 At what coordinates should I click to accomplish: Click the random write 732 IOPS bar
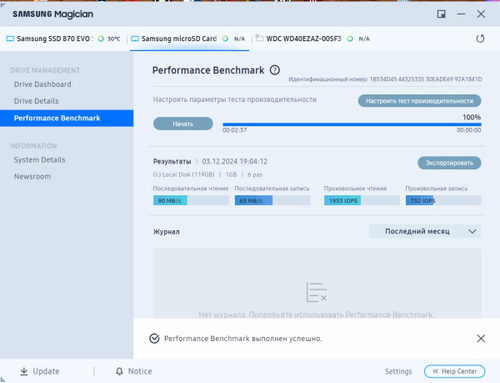tap(443, 200)
